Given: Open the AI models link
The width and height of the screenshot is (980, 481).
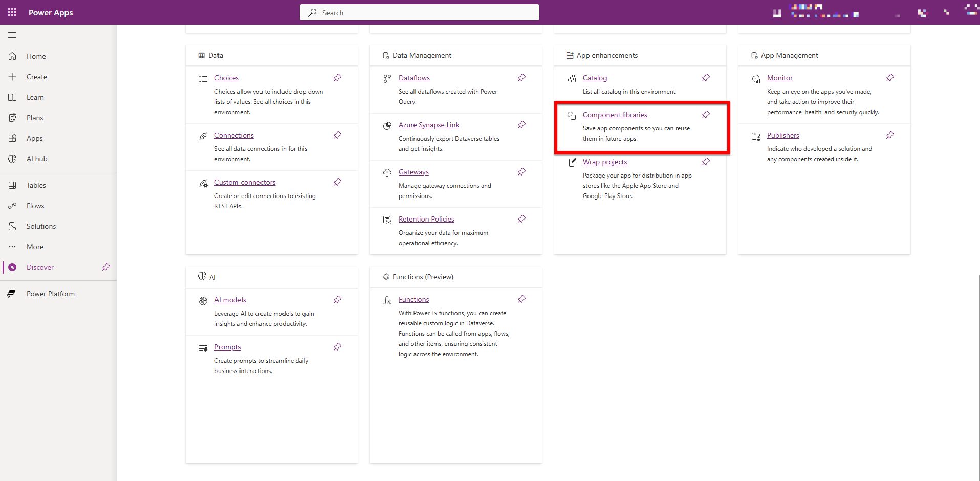Looking at the screenshot, I should pyautogui.click(x=230, y=300).
